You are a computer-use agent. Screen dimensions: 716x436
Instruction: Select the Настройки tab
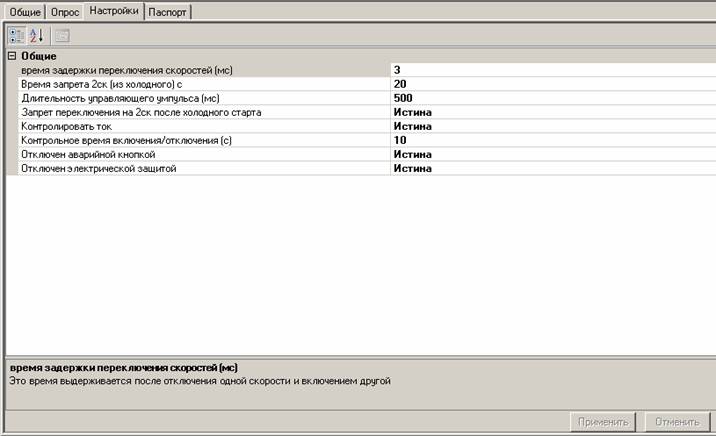pyautogui.click(x=114, y=11)
